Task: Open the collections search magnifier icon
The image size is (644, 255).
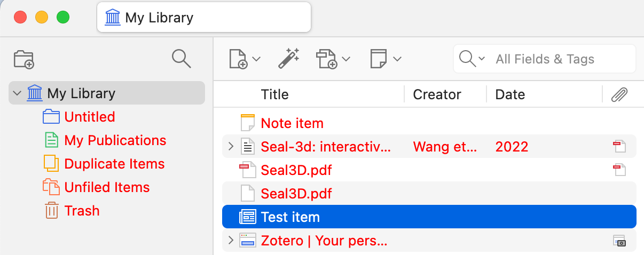Action: point(182,59)
